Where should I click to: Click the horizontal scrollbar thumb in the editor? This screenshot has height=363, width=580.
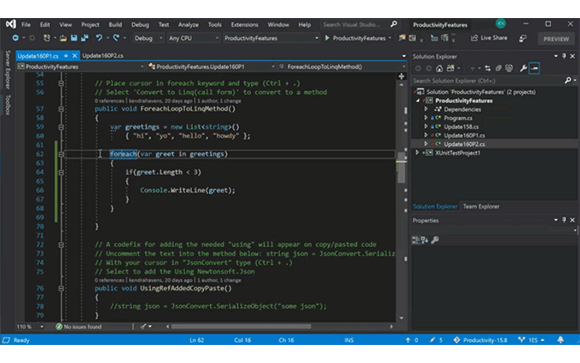tap(241, 326)
